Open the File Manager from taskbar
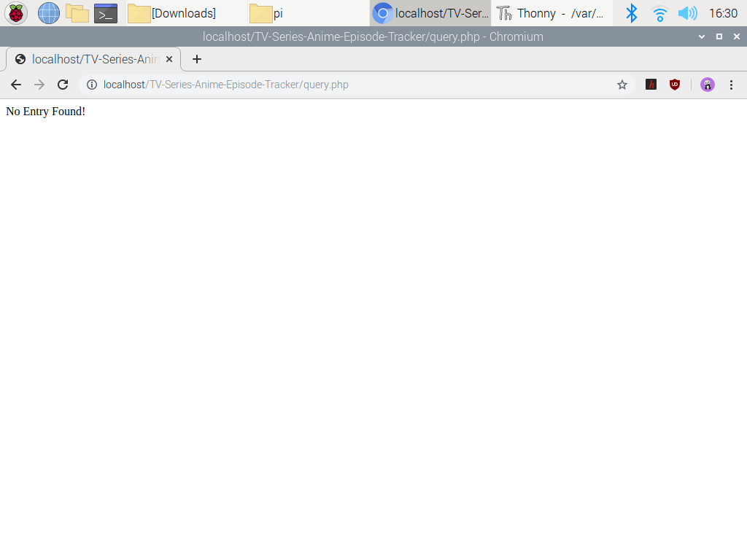747x560 pixels. coord(77,13)
